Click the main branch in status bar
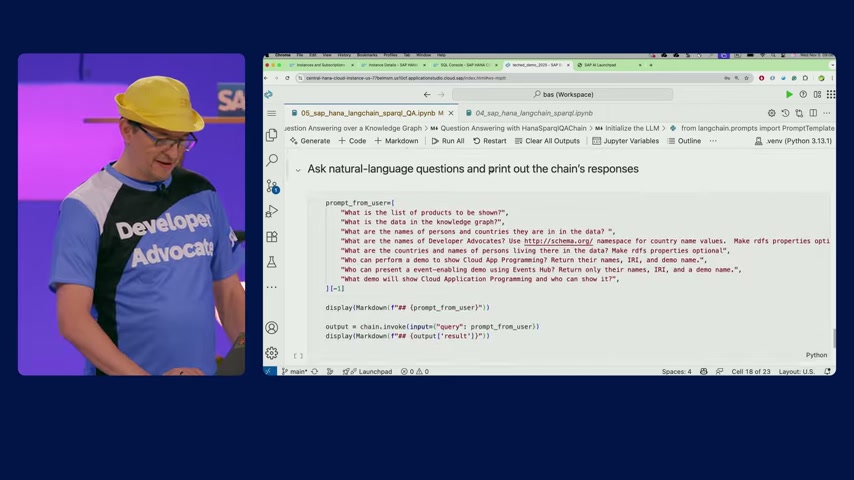Screen dimensions: 854x480 click(295, 371)
